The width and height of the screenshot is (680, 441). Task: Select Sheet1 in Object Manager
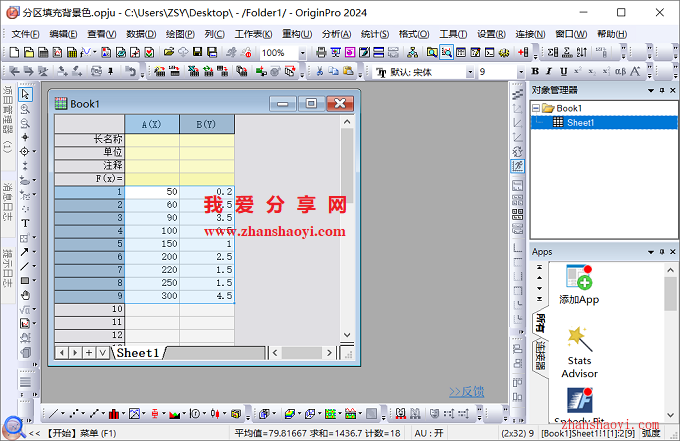(x=580, y=122)
